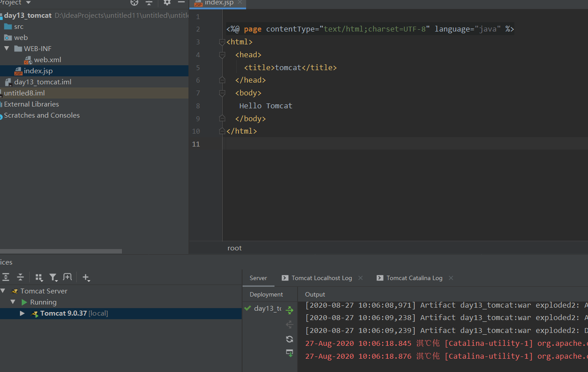Click the Update application icon below refresh
The height and width of the screenshot is (372, 588).
[x=290, y=353]
